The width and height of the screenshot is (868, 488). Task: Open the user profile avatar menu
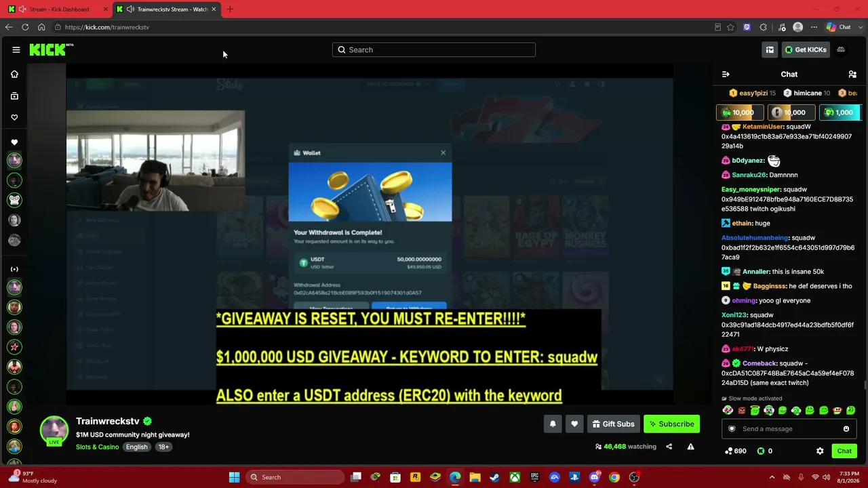click(x=841, y=49)
